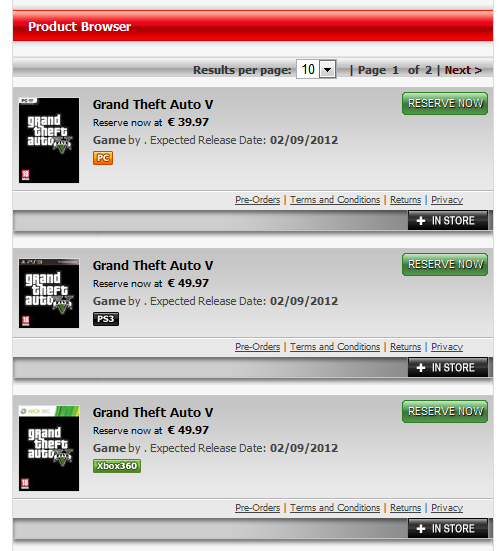Click the orange PC platform badge
Image resolution: width=504 pixels, height=551 pixels.
(x=103, y=158)
